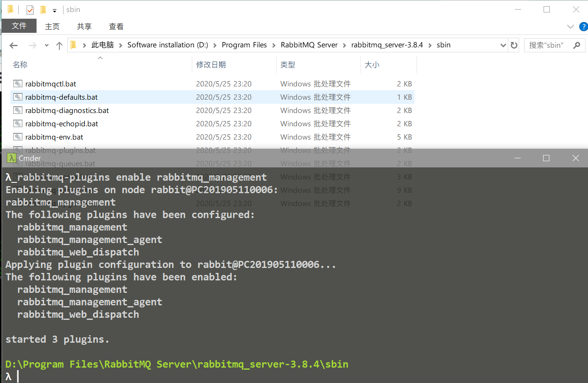Viewport: 588px width, 383px height.
Task: Expand chevron after RabbitMQ Server breadcrumb
Action: click(345, 45)
